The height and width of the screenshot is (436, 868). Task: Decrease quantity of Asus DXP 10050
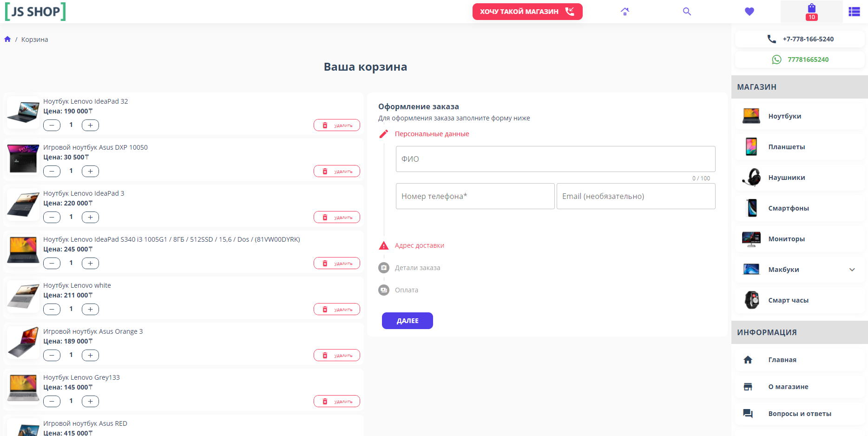pyautogui.click(x=52, y=171)
